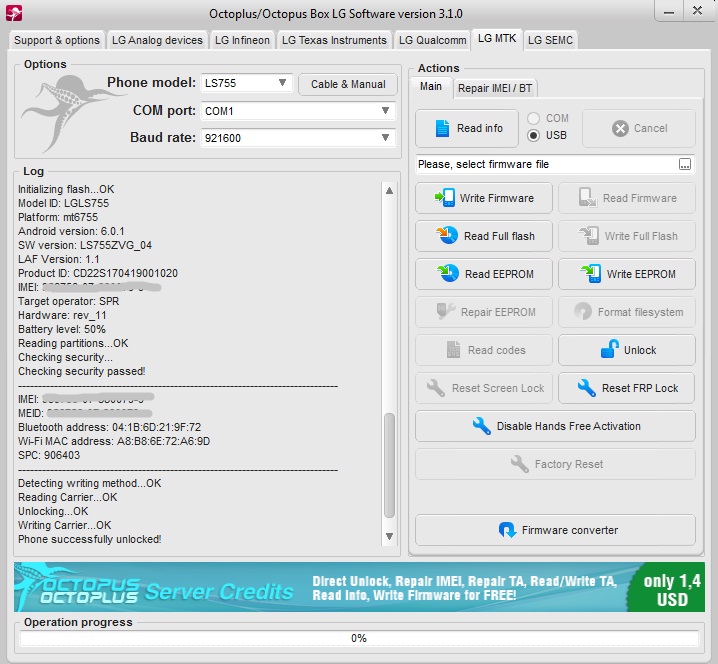Image resolution: width=718 pixels, height=664 pixels.
Task: Close the Octoplus window
Action: 697,11
